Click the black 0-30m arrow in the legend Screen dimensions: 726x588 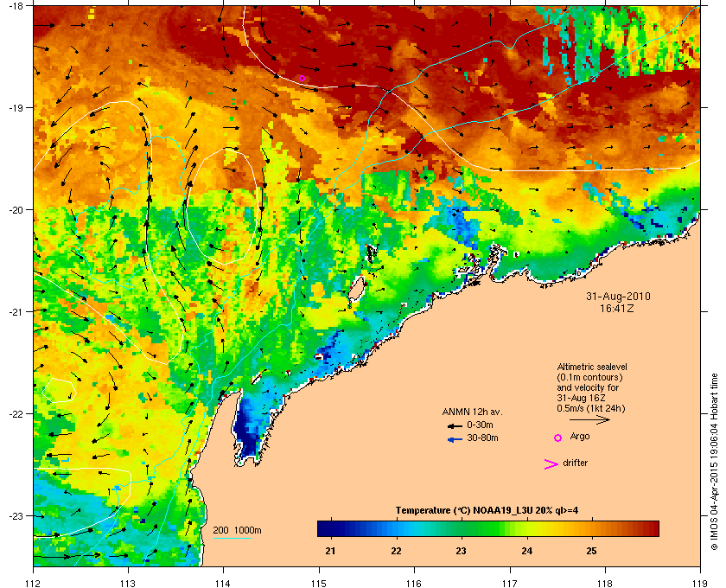point(455,425)
